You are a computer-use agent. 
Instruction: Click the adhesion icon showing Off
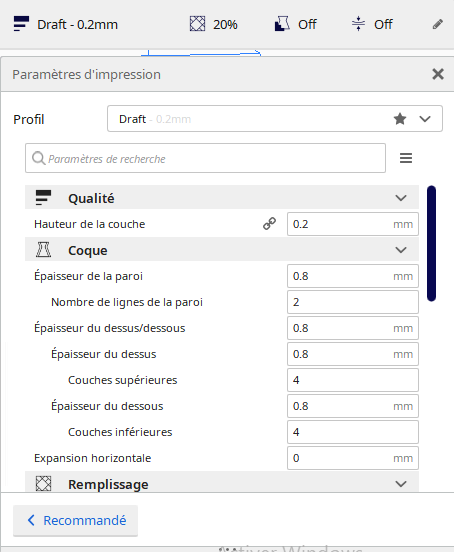click(358, 24)
